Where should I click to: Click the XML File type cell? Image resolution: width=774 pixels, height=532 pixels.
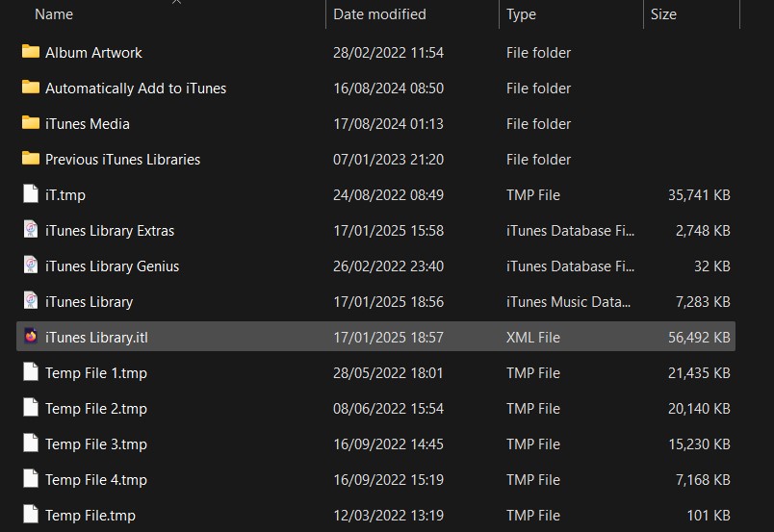point(533,338)
